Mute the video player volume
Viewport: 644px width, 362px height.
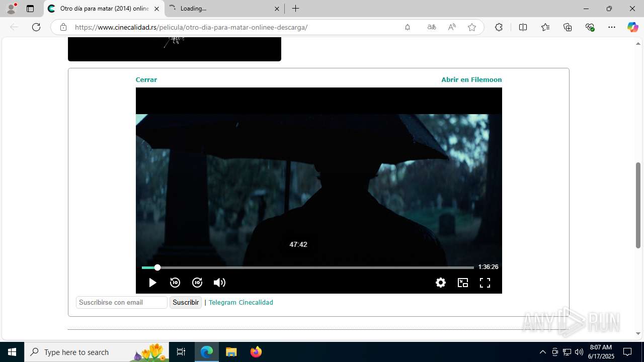coord(219,283)
